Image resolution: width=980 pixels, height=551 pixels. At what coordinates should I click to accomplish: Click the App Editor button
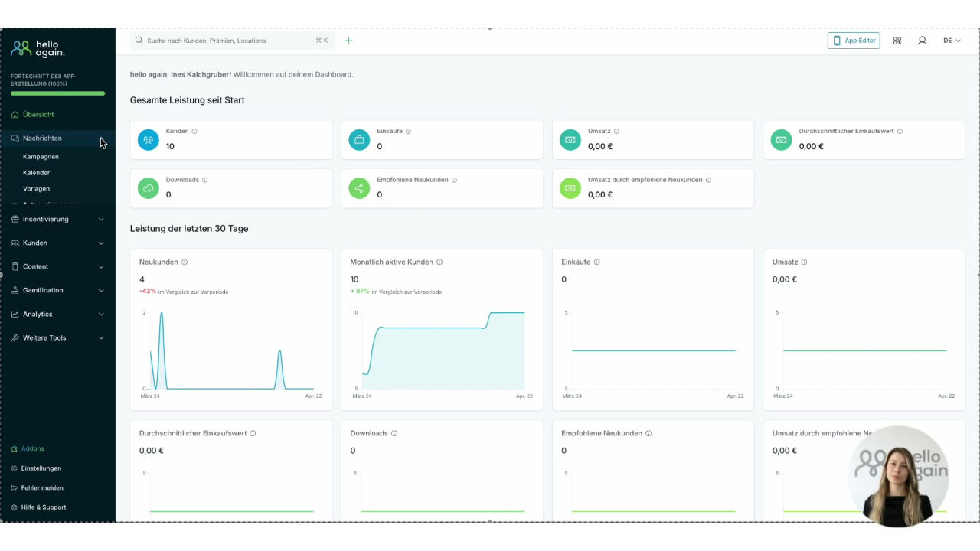(x=854, y=41)
